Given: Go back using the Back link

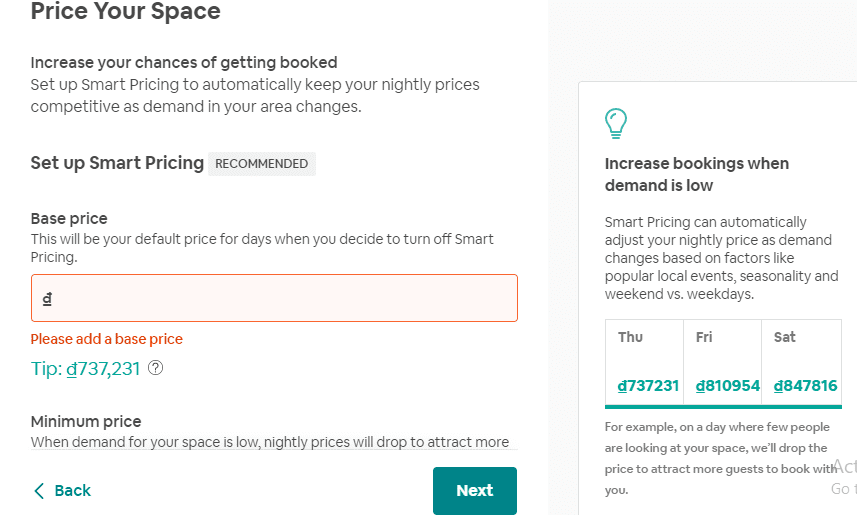Looking at the screenshot, I should click(62, 490).
